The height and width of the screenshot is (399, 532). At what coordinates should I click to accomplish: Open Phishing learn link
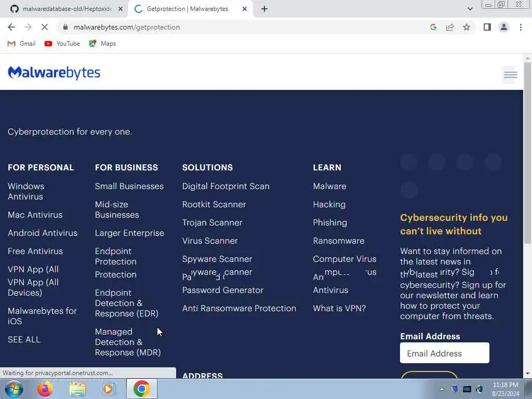tap(330, 222)
